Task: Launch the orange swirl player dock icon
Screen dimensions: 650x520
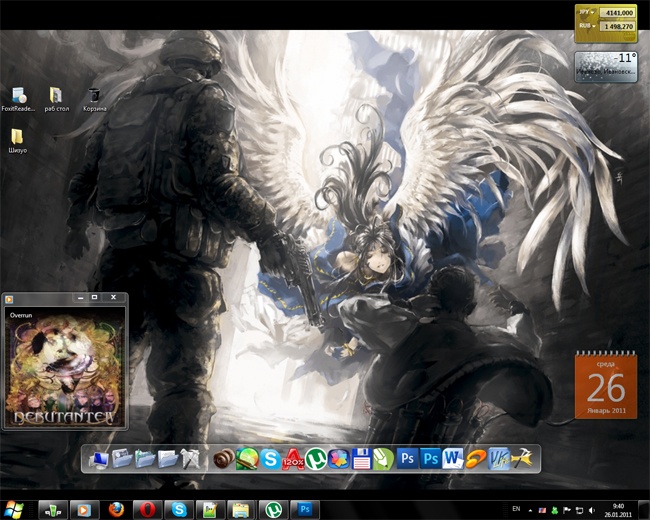Action: [475, 459]
